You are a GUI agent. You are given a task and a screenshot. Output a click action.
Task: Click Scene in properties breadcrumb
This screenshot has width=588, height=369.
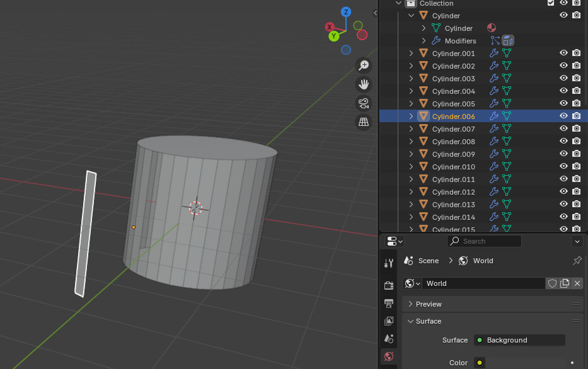(x=429, y=261)
